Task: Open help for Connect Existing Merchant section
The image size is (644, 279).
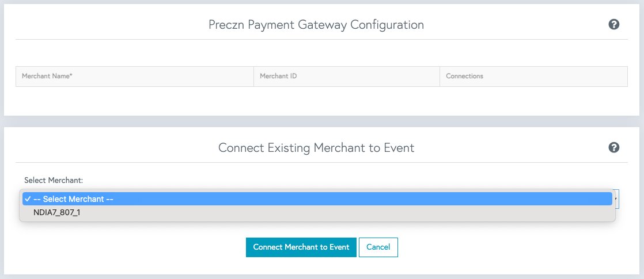Action: coord(614,148)
